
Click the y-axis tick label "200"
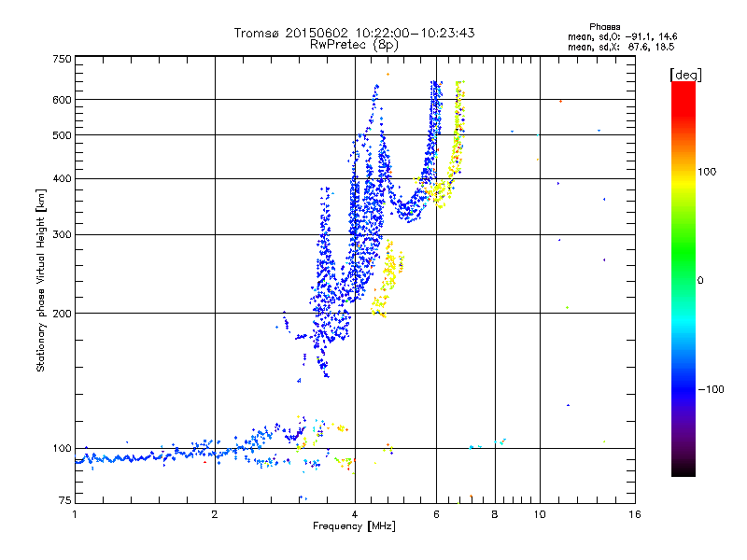pos(62,314)
